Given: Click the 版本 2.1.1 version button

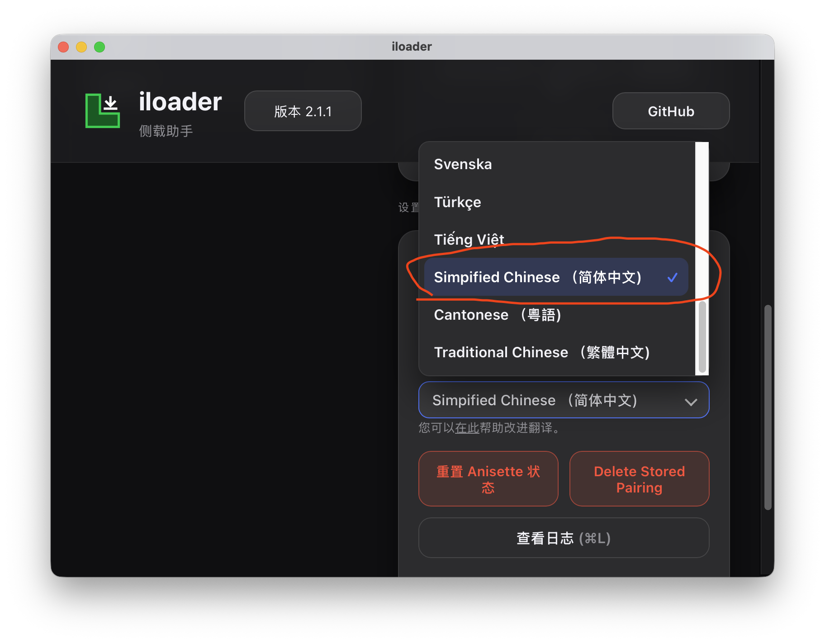Looking at the screenshot, I should point(303,111).
